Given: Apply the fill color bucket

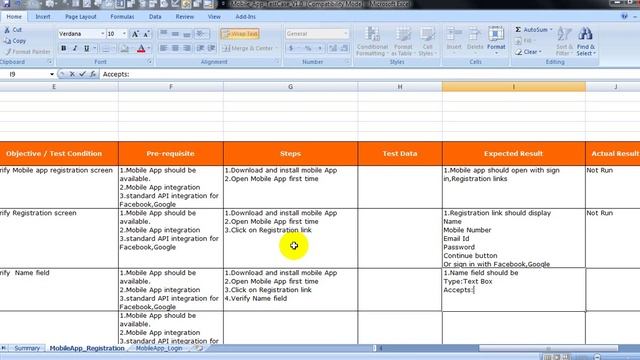Looking at the screenshot, I should coord(124,49).
